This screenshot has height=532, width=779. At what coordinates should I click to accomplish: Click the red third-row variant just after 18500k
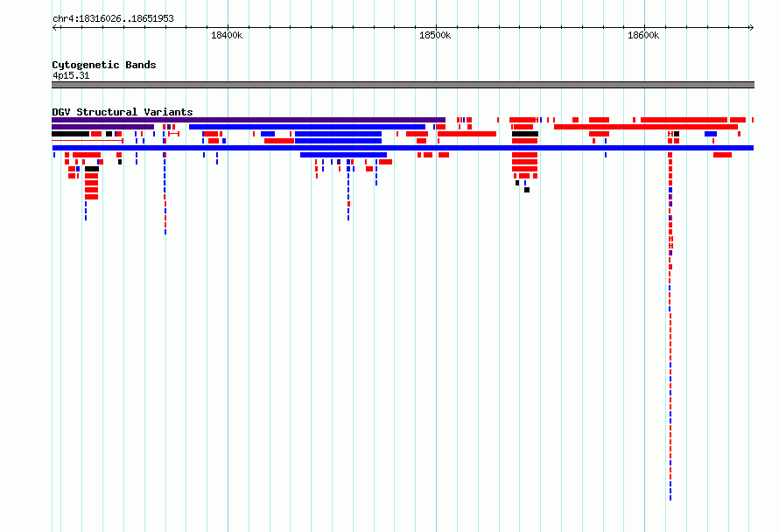point(467,134)
